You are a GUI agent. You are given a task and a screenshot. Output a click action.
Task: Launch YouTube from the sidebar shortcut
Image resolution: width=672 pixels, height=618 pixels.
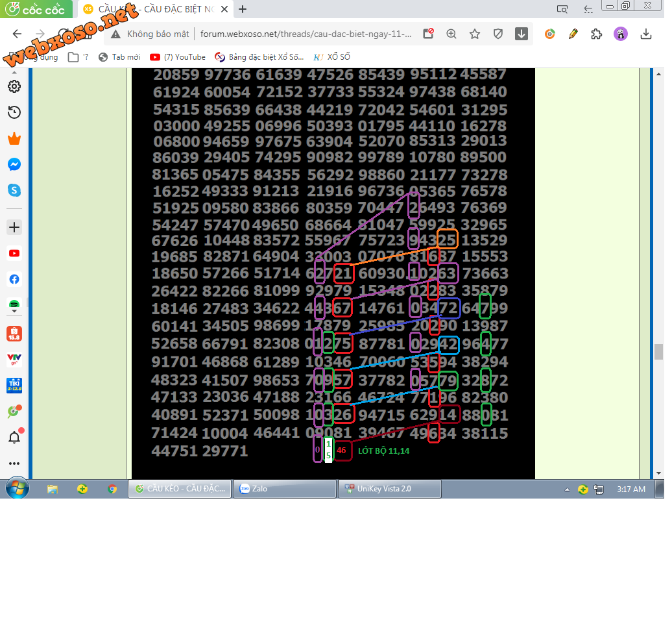pyautogui.click(x=14, y=253)
